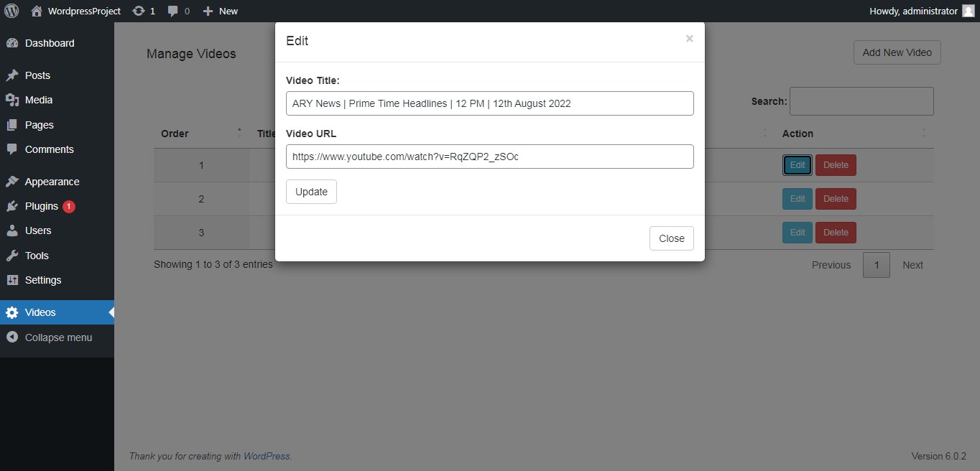Viewport: 980px width, 471px height.
Task: Click into the Video URL field
Action: (489, 157)
